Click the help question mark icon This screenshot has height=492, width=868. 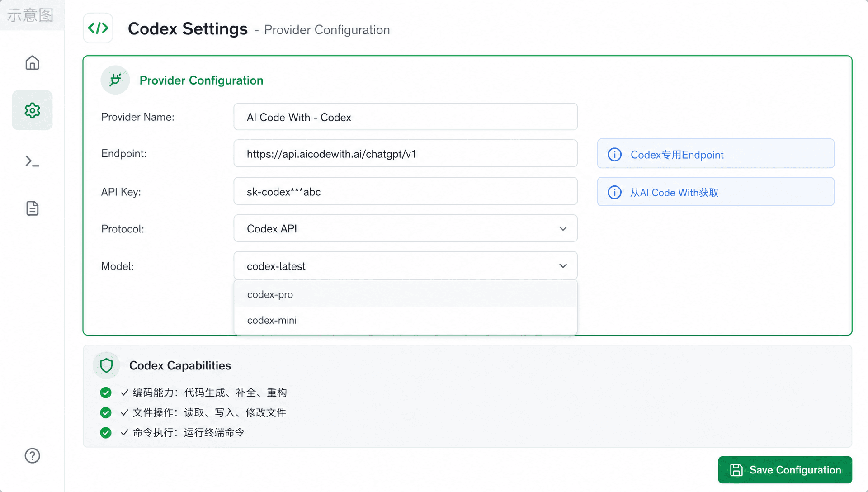[32, 455]
